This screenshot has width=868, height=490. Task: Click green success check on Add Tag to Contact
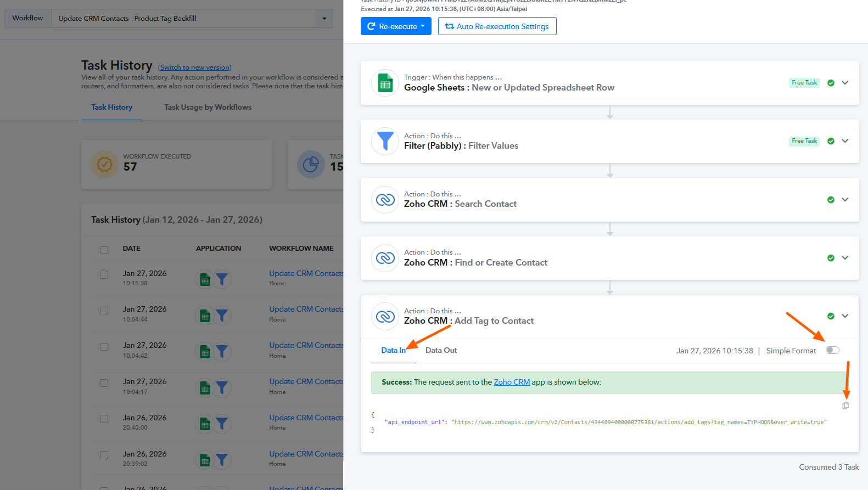(831, 316)
